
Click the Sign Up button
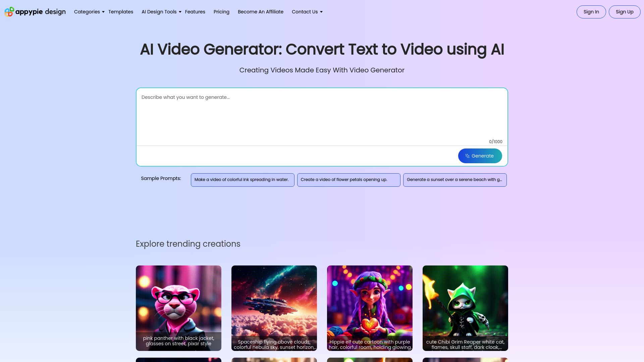624,12
